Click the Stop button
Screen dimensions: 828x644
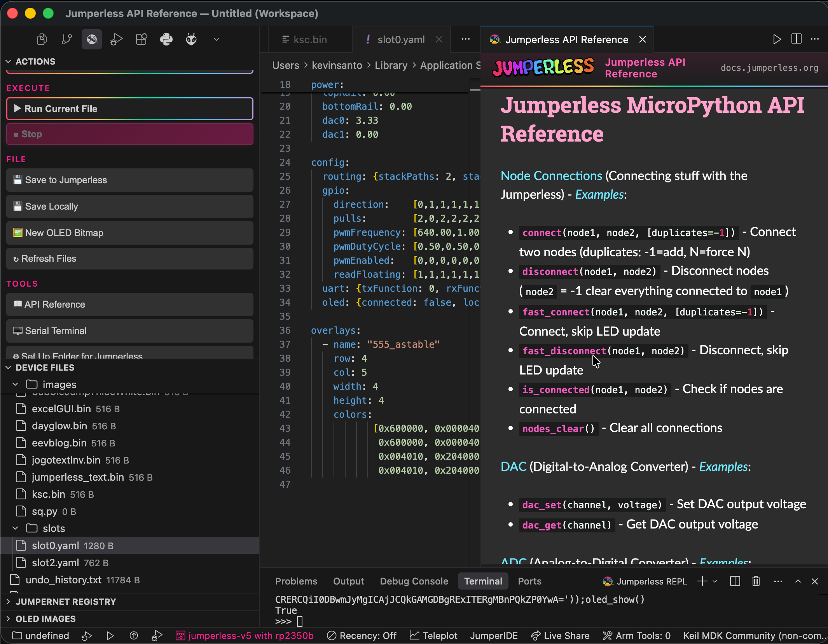(x=130, y=134)
